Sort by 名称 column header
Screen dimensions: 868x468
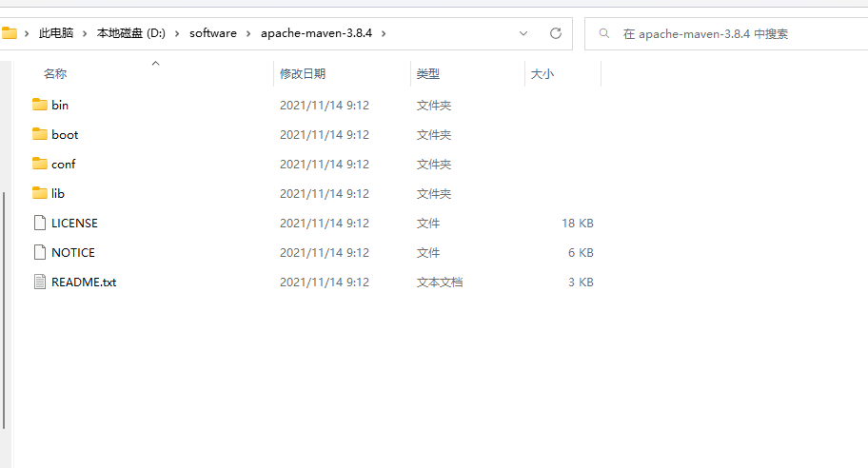(55, 73)
